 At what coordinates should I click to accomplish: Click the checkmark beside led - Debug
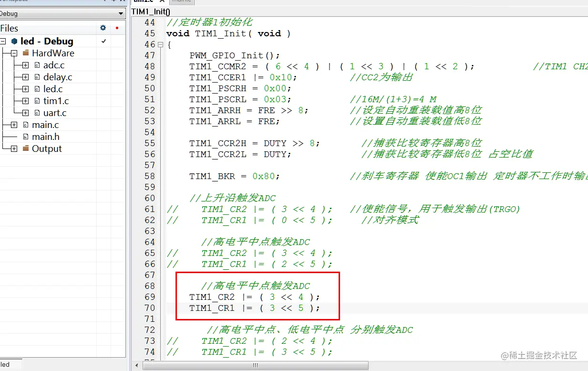(103, 42)
